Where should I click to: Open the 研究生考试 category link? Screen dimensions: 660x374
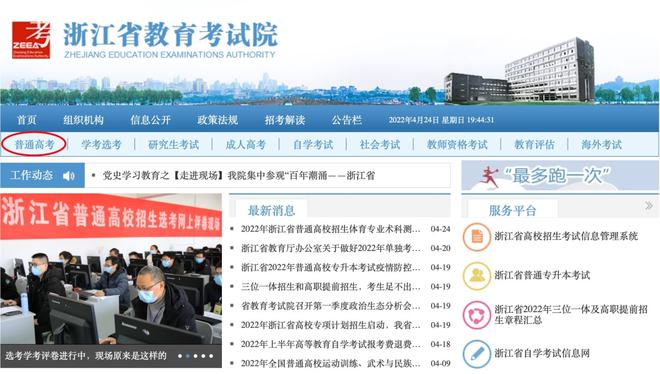coord(173,145)
